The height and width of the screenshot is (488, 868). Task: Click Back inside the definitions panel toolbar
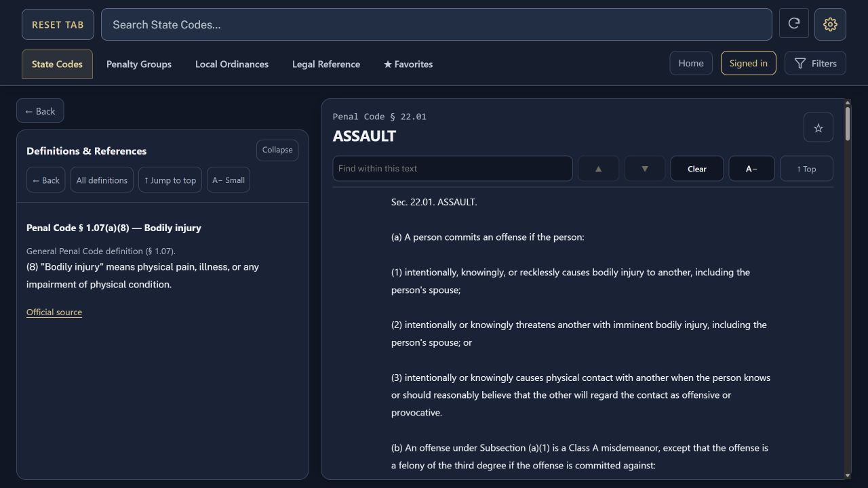click(x=46, y=180)
